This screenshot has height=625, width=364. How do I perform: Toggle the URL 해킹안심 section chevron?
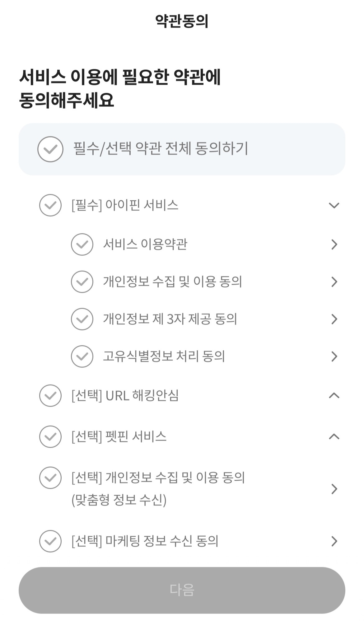[x=334, y=396]
